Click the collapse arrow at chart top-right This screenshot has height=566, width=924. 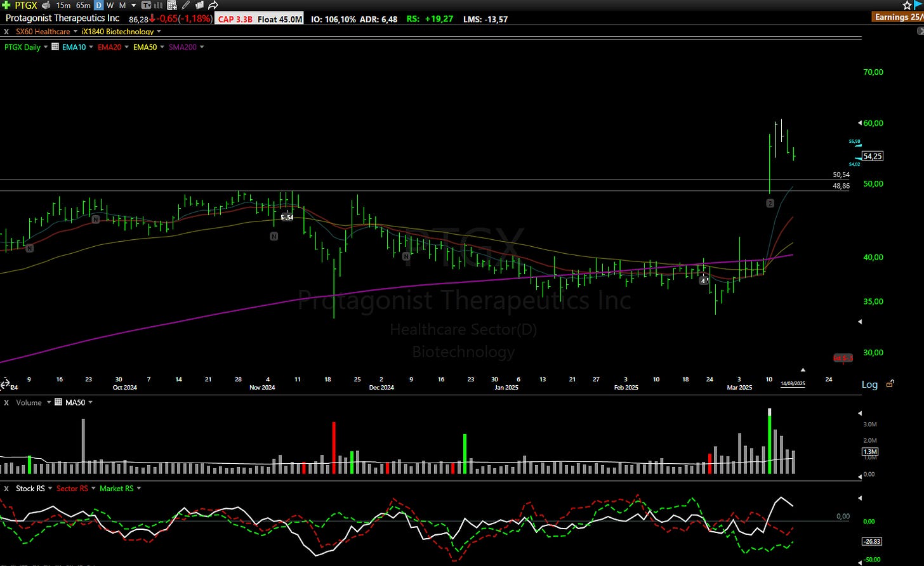[x=920, y=31]
